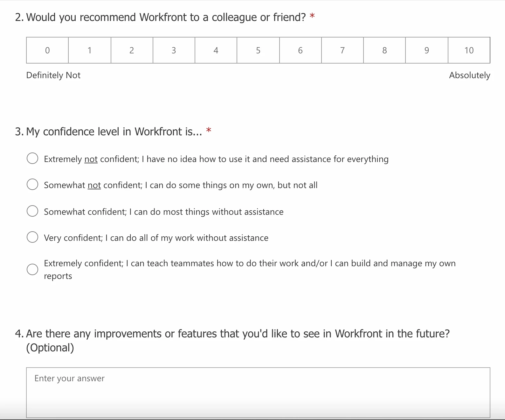
Task: Click 'Extremely confident; I can teach teammates' label
Action: [250, 270]
